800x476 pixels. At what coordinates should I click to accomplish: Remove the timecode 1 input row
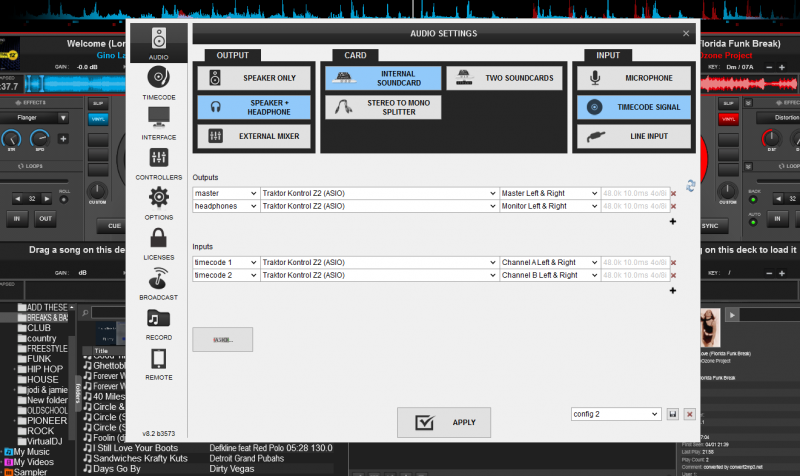673,262
